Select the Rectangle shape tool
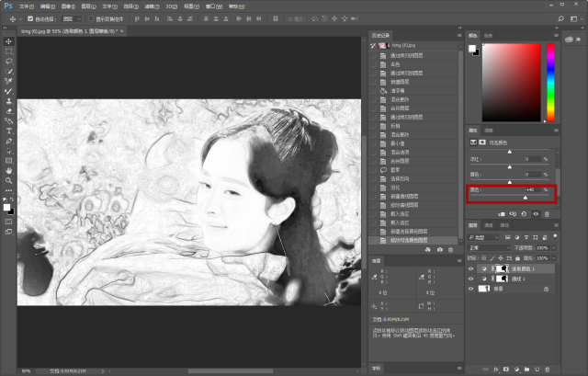Screen dimensions: 588x376 click(x=8, y=161)
